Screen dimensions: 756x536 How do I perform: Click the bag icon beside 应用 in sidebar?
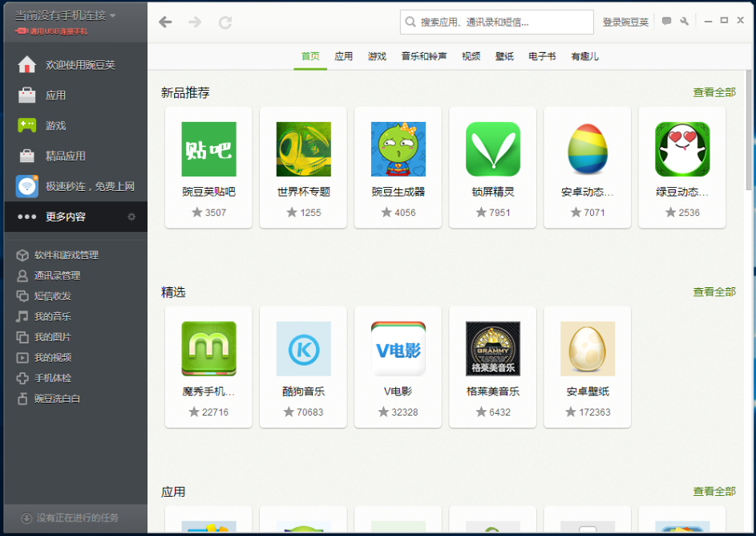27,95
